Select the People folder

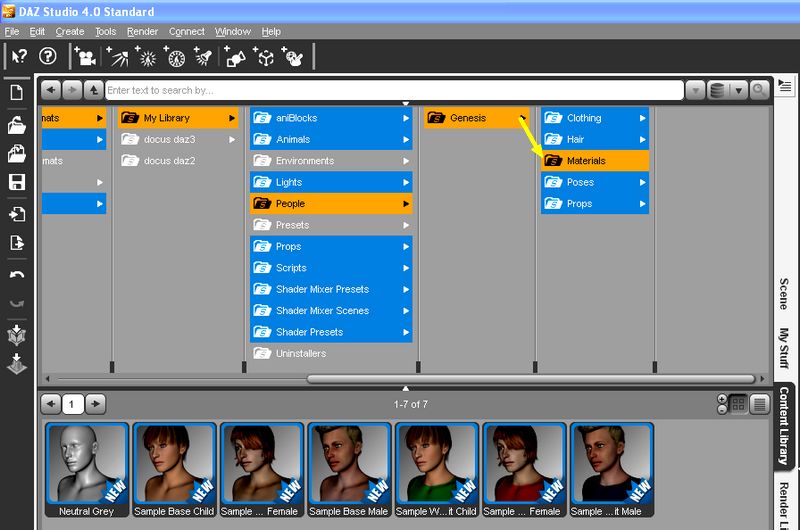coord(331,204)
